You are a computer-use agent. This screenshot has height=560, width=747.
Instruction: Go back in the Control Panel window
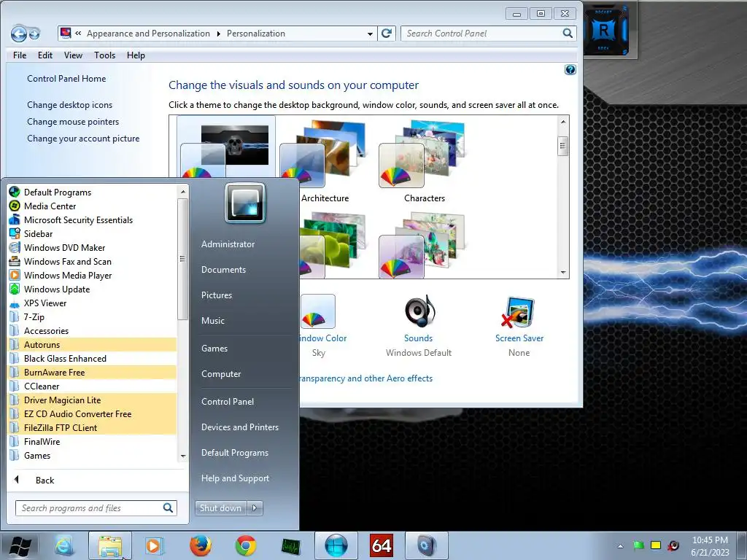click(18, 34)
